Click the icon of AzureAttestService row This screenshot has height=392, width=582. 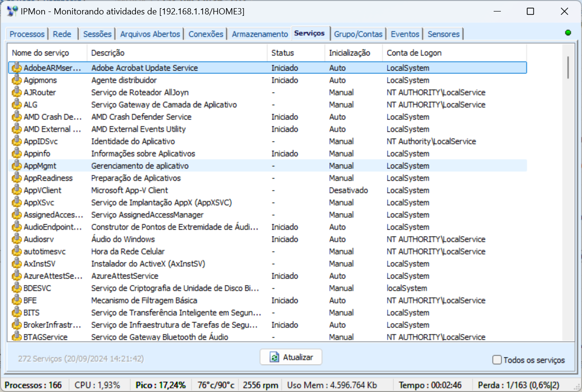pyautogui.click(x=16, y=276)
